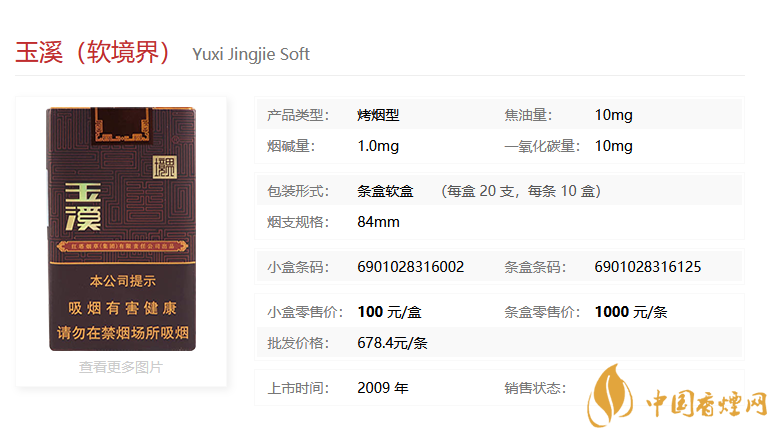
Task: Click the 678.4元/条 wholesale price
Action: (x=392, y=343)
